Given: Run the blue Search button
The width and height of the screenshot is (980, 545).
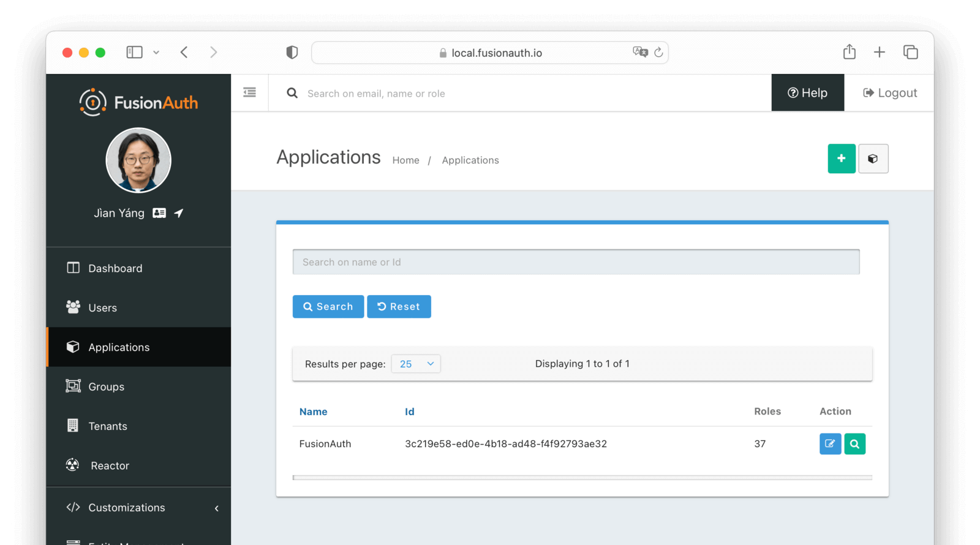Looking at the screenshot, I should [x=328, y=307].
